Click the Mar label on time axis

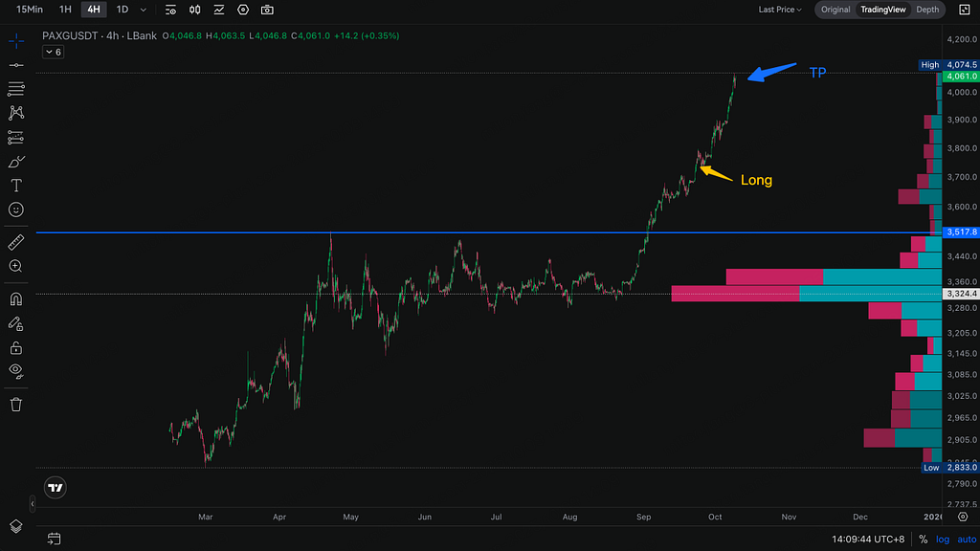click(x=206, y=517)
